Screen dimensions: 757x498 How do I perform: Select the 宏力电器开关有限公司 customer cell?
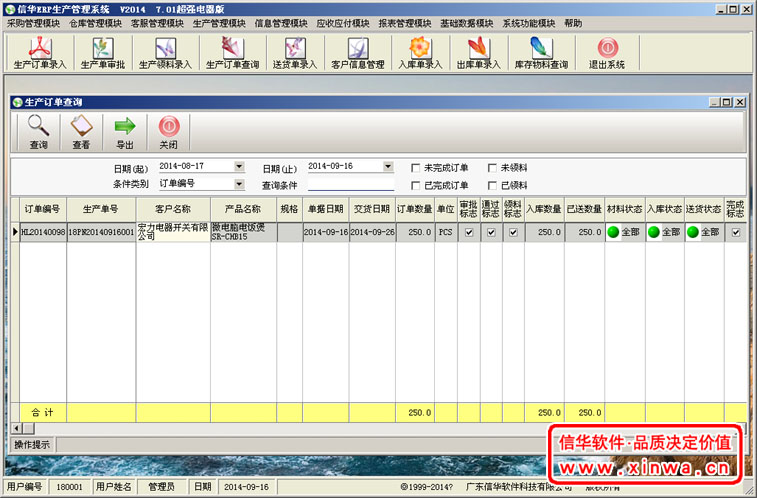pyautogui.click(x=173, y=232)
